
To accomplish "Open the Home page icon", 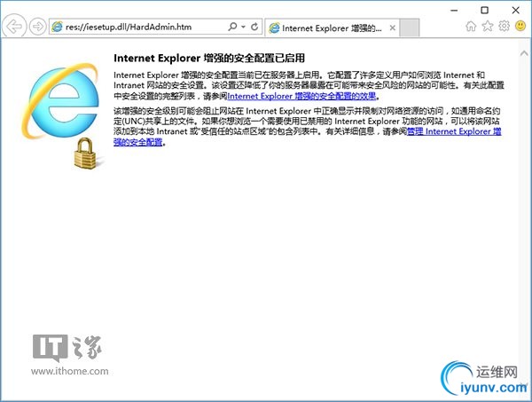I will [471, 26].
